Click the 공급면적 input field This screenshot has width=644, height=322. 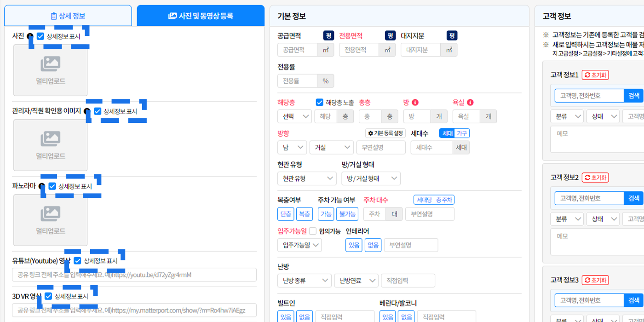point(297,50)
